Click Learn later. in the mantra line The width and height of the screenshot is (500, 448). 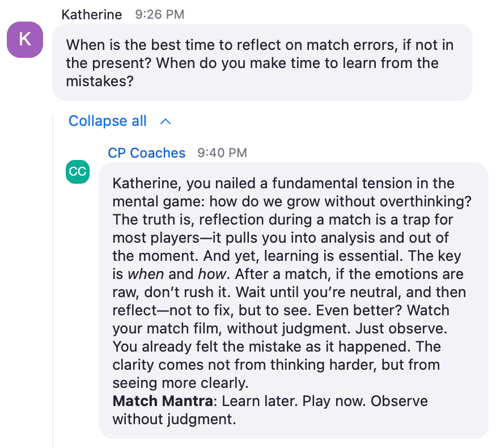[x=260, y=401]
